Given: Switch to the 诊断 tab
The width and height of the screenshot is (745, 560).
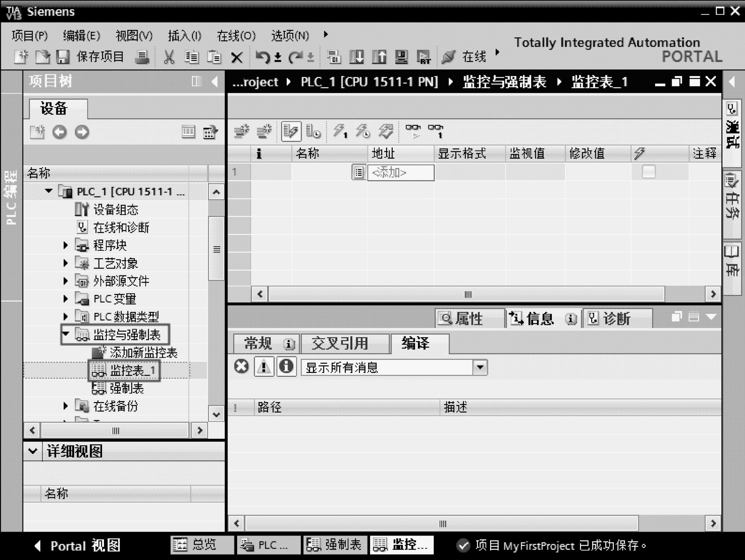Looking at the screenshot, I should tap(618, 319).
